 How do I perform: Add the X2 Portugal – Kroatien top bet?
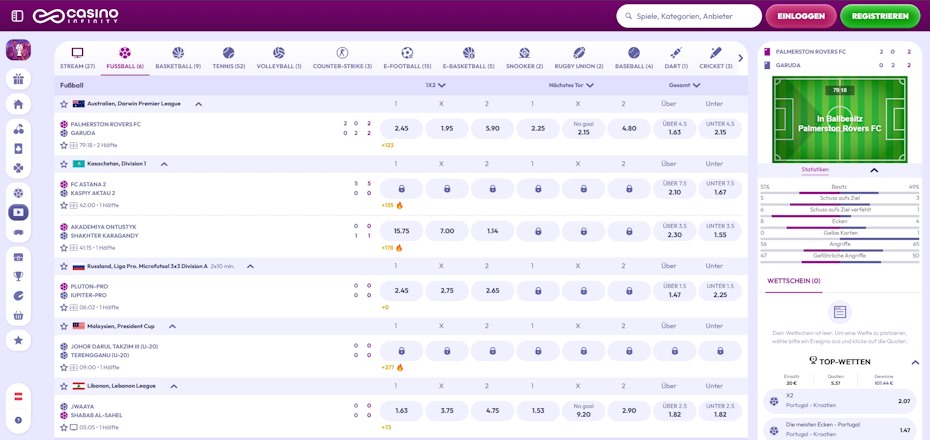tap(840, 401)
